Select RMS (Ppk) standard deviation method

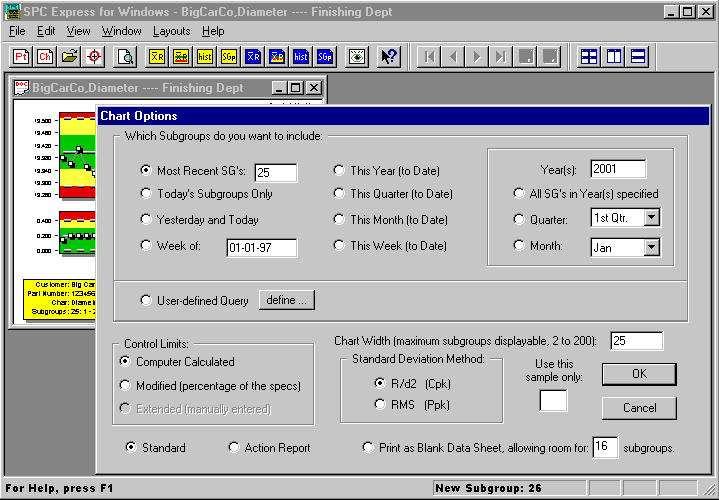[x=380, y=404]
